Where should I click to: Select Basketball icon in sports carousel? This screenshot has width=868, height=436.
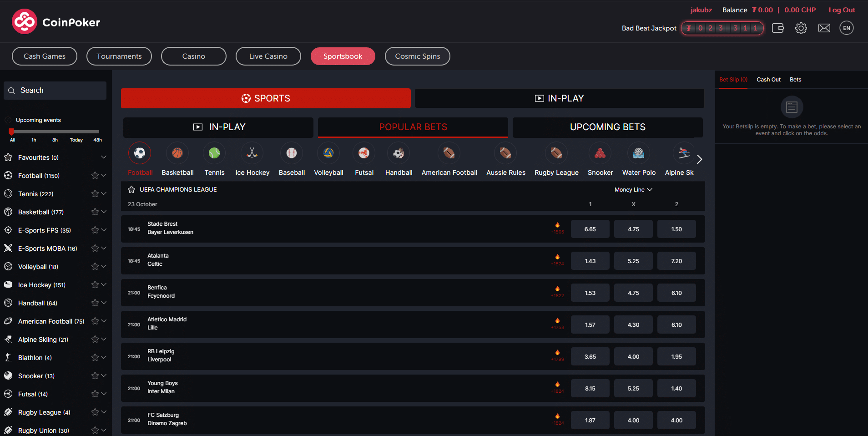pyautogui.click(x=177, y=153)
